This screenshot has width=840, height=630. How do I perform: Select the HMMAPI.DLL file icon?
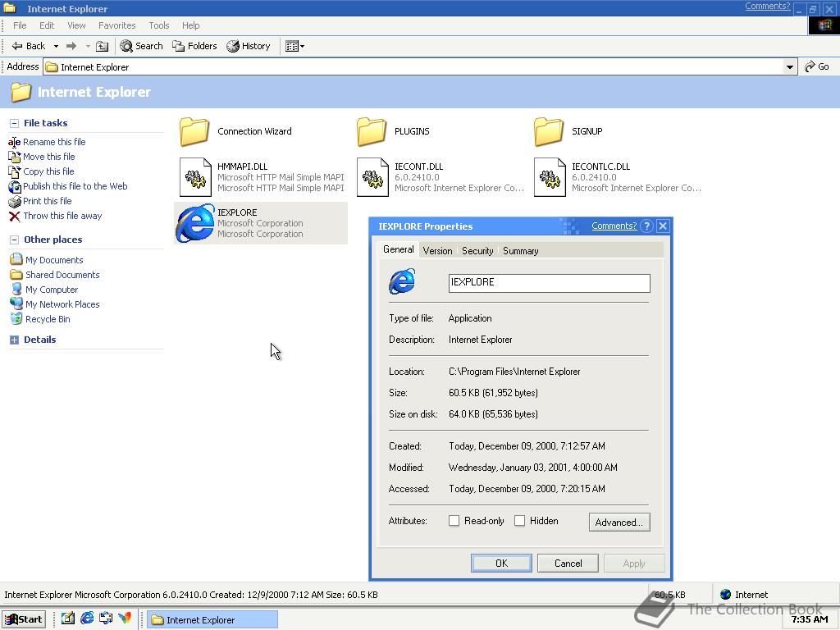pos(195,177)
